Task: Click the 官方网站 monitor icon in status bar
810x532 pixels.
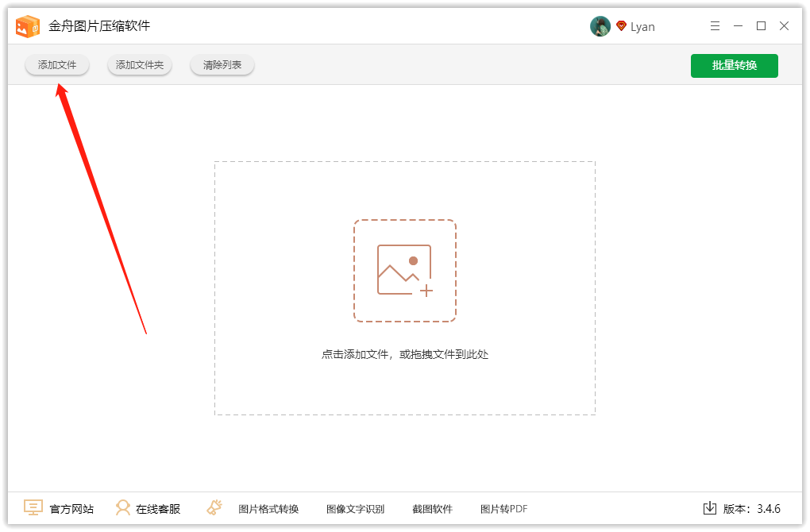Action: 33,508
